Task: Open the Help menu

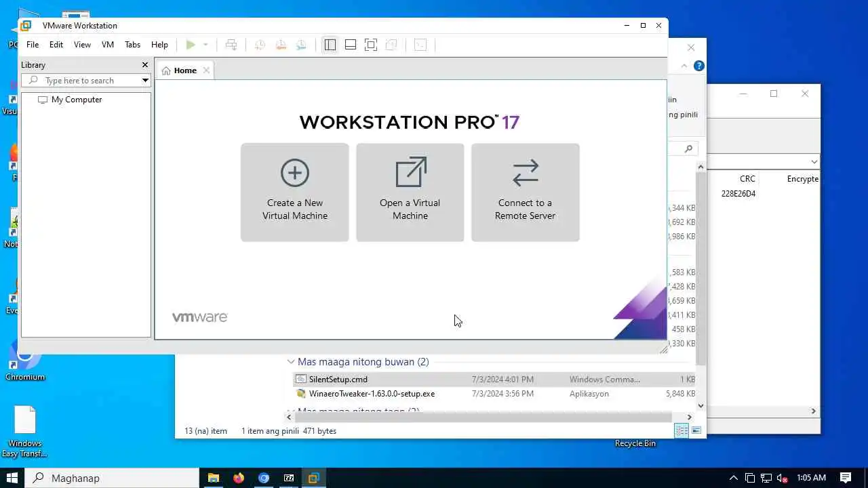Action: (159, 45)
